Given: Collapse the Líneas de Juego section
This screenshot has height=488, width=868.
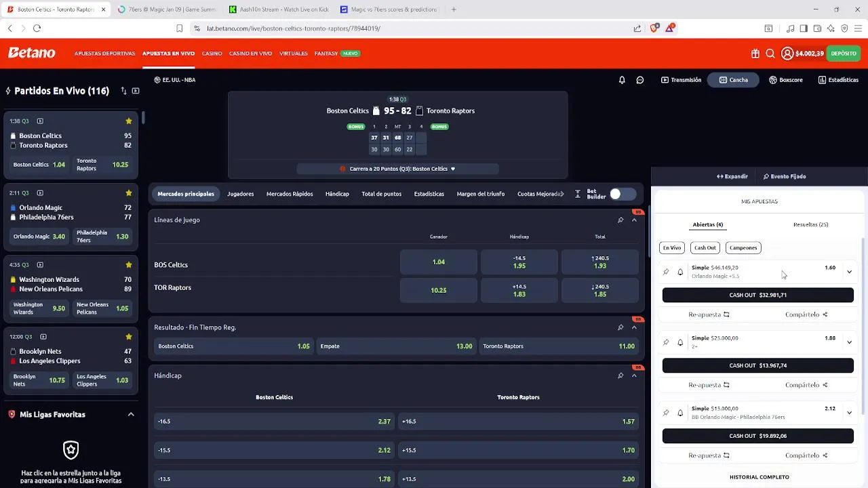Looking at the screenshot, I should (x=634, y=220).
